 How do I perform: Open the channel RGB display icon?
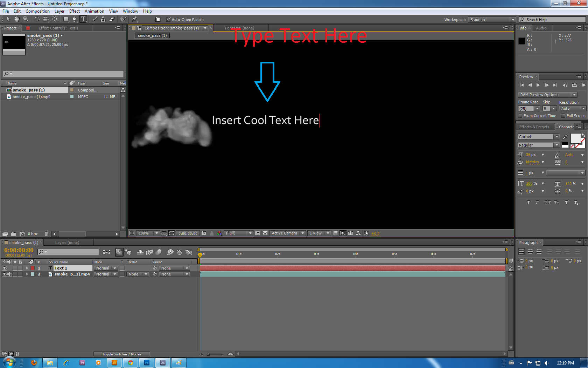pyautogui.click(x=219, y=233)
